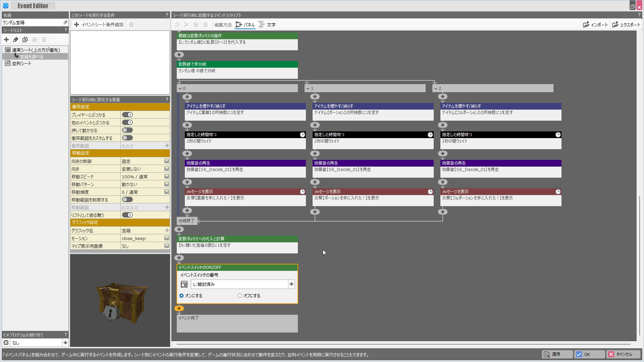
Task: Click the X icon beside なし C# program
Action: (6, 343)
